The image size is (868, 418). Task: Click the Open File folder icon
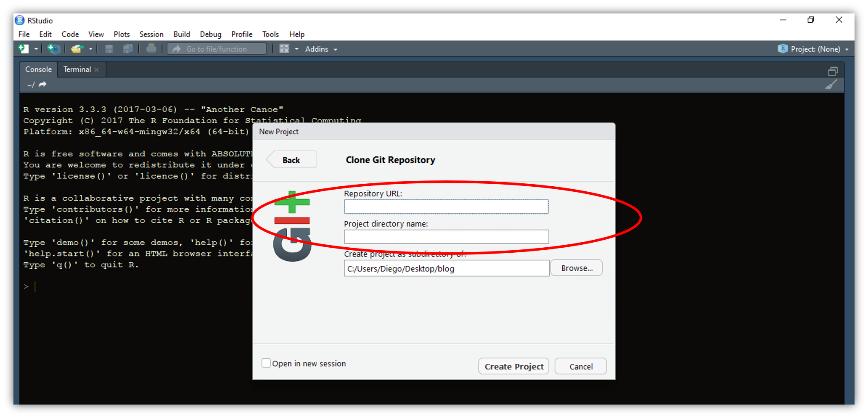coord(77,49)
